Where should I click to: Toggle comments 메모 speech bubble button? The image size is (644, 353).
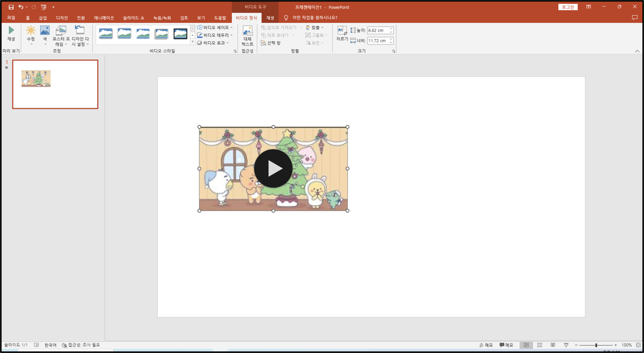506,345
